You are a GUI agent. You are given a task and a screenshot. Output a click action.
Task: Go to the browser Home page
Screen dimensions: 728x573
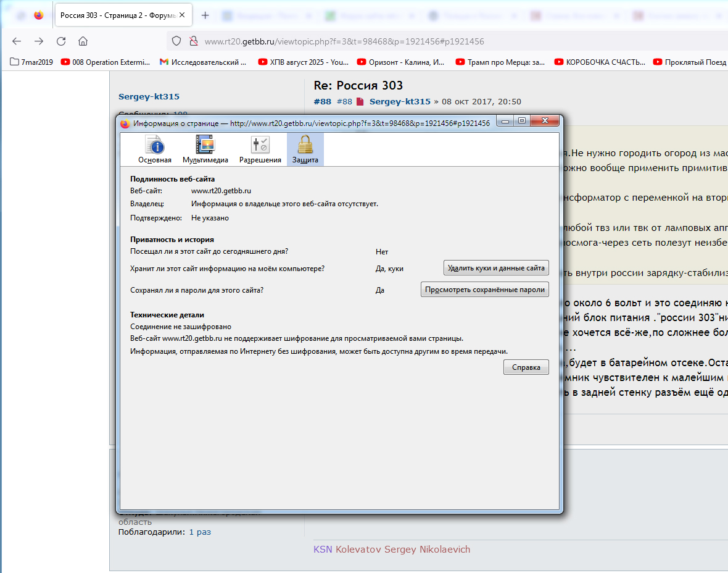pyautogui.click(x=83, y=41)
